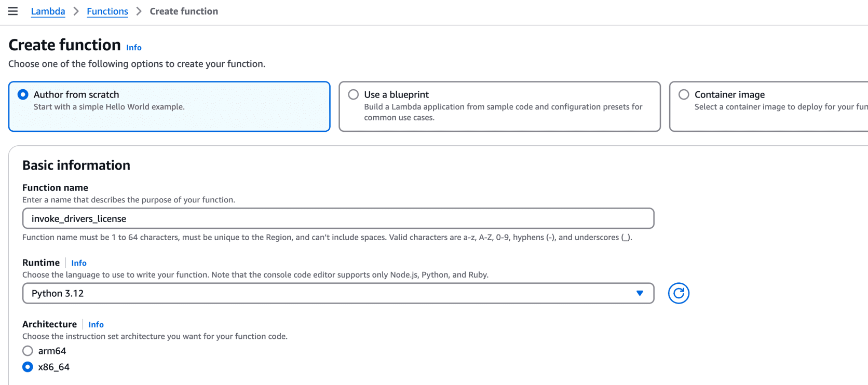Select the Container image radio option
Viewport: 868px width, 385px height.
[x=684, y=94]
